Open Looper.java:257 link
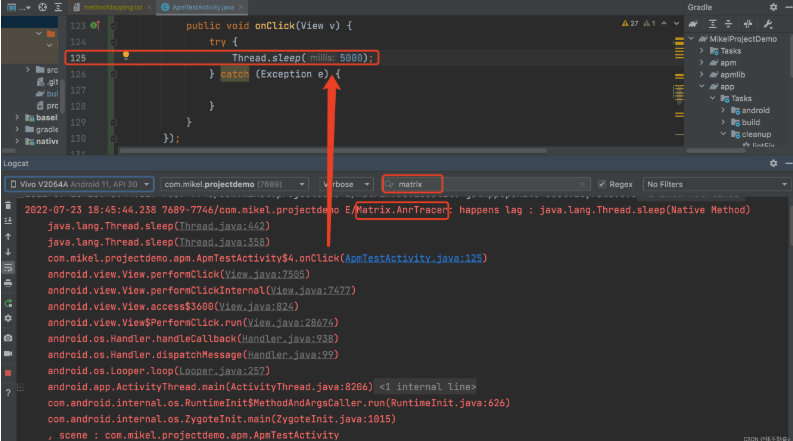 click(x=222, y=371)
